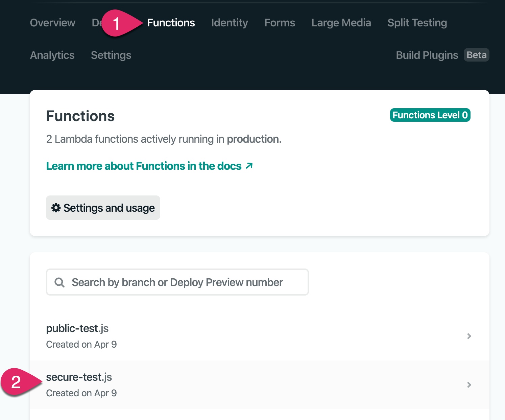Open Build Plugins section
The width and height of the screenshot is (505, 420).
click(427, 55)
